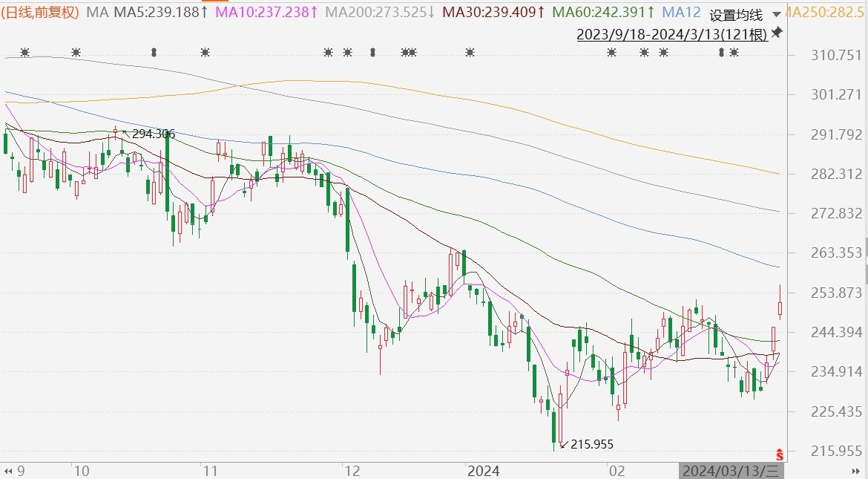Click the star event marker directly above the 10 month label

(76, 53)
